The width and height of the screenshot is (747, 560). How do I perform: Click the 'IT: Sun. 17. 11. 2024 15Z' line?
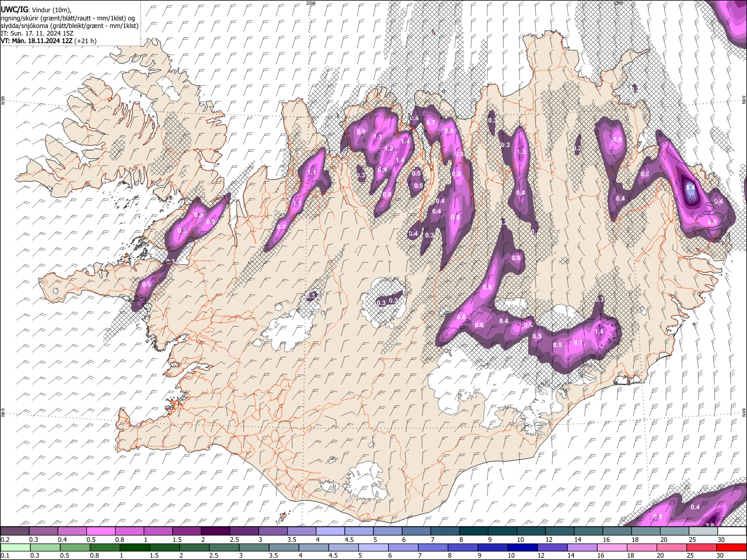click(36, 33)
